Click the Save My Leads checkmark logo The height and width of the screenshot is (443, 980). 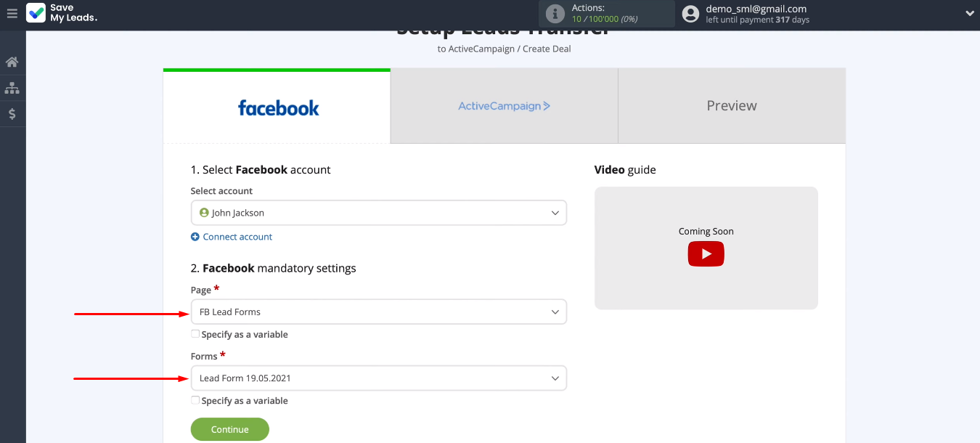coord(36,13)
